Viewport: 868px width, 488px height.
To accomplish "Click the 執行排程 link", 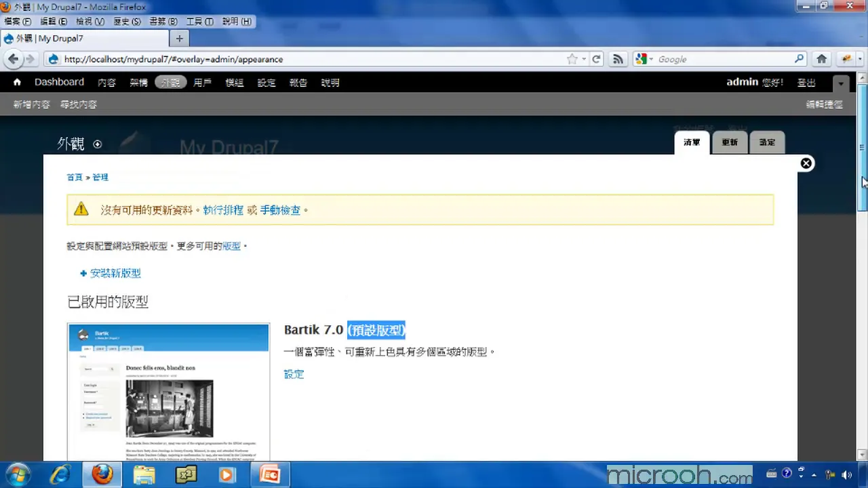I will [223, 210].
